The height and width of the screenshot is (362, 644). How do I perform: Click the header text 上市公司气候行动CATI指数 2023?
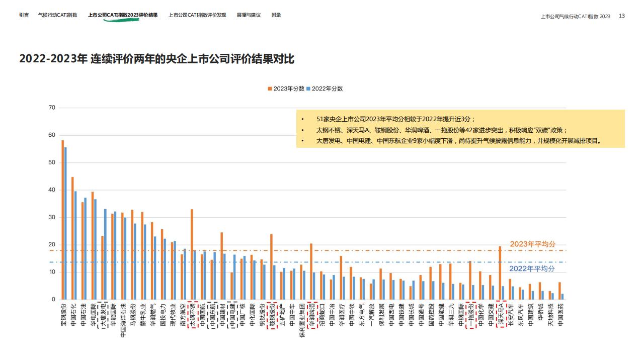coord(576,16)
